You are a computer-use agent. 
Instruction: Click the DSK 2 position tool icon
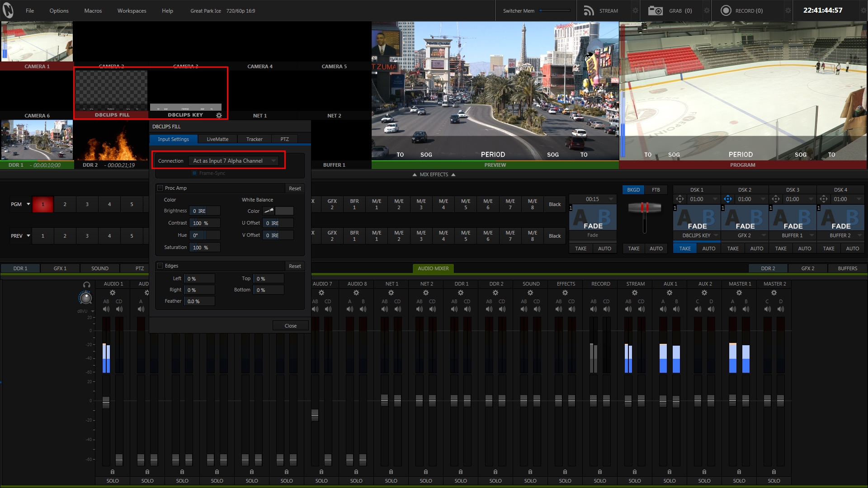(727, 199)
